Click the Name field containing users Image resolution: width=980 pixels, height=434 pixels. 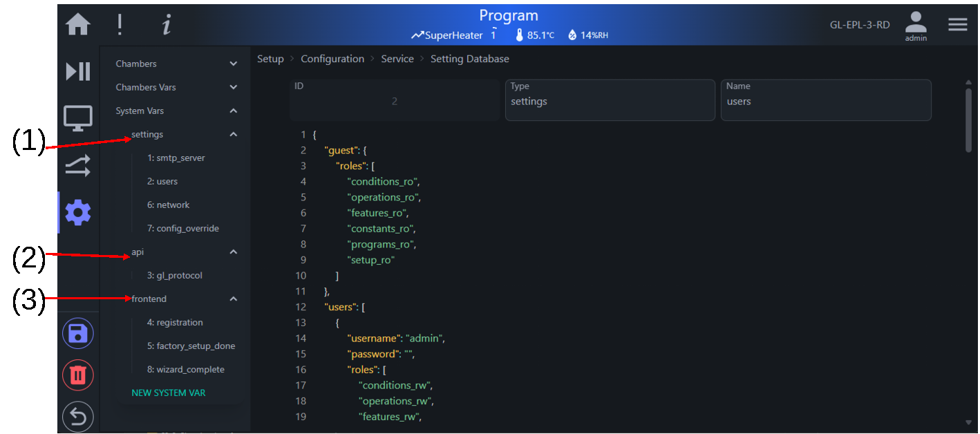[826, 100]
